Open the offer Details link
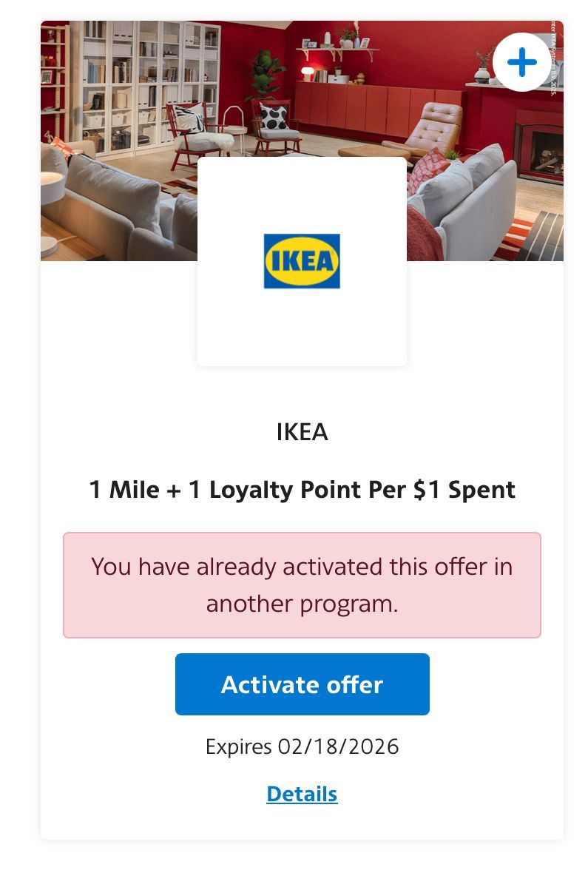The image size is (588, 870). [302, 794]
